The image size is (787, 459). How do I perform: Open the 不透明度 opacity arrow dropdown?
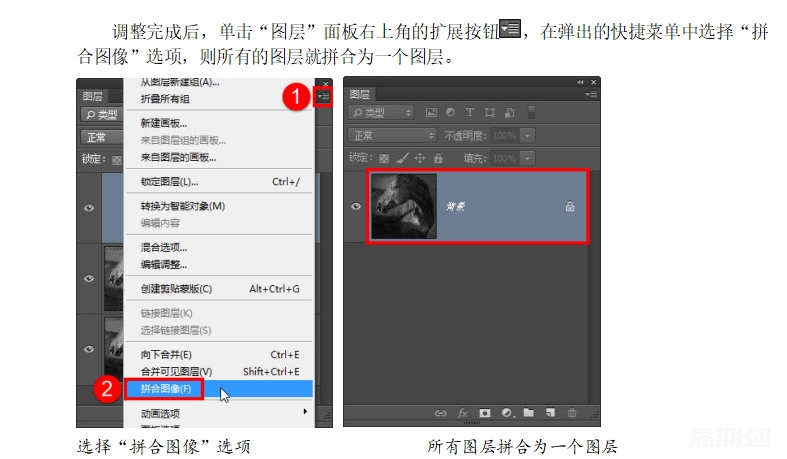click(527, 135)
